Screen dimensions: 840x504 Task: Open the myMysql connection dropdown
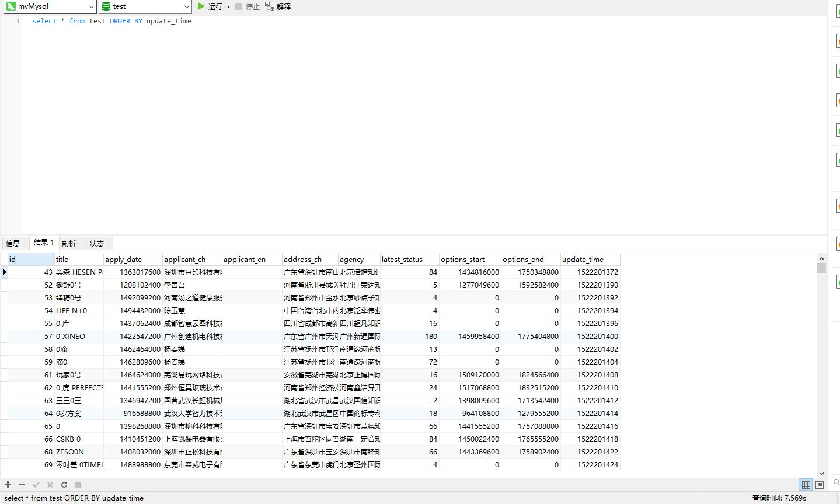coord(50,6)
